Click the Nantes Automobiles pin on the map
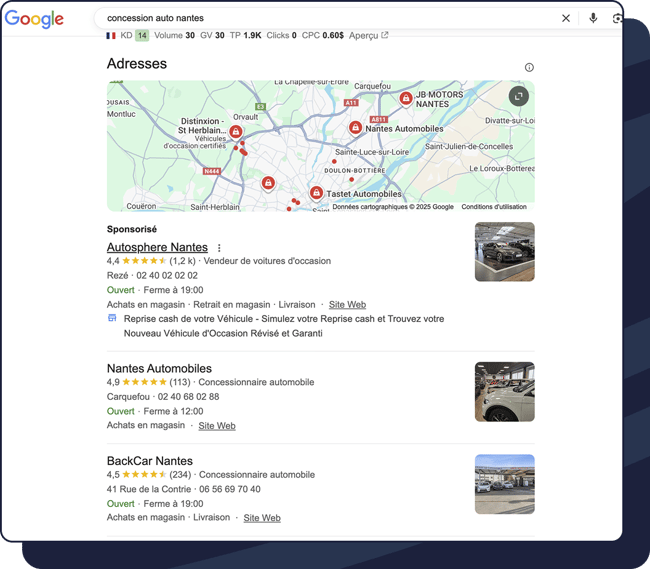 355,128
